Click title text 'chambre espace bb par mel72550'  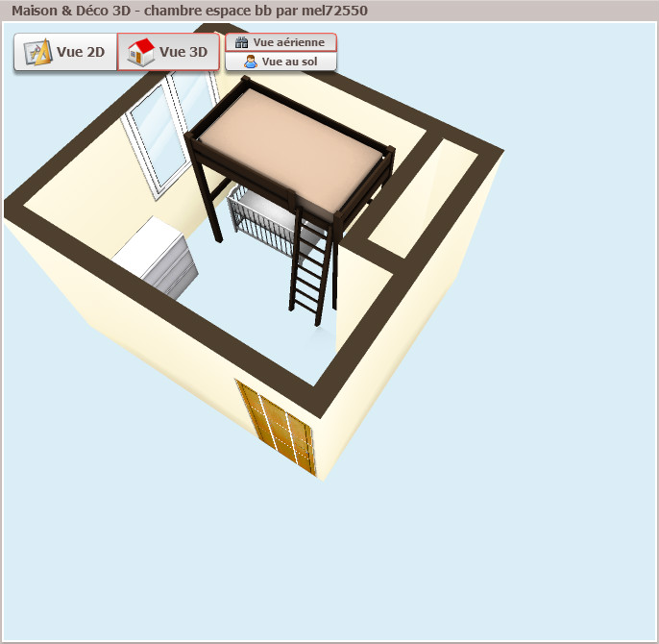click(256, 11)
